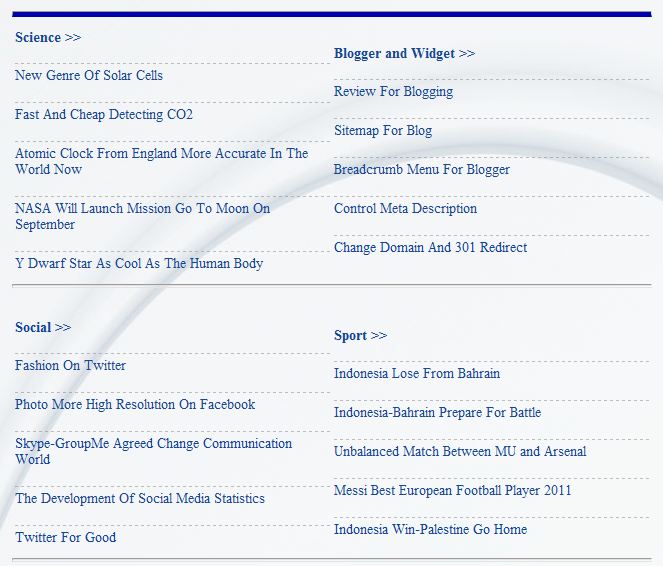This screenshot has width=663, height=566.
Task: Open The Development Of Social Media Statistics
Action: (x=140, y=498)
